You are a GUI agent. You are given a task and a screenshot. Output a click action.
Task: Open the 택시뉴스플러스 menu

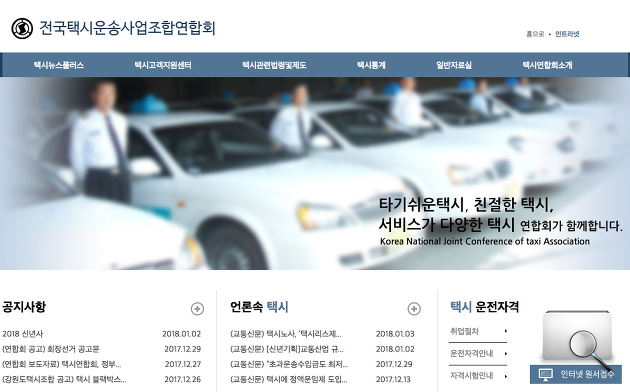pyautogui.click(x=59, y=65)
